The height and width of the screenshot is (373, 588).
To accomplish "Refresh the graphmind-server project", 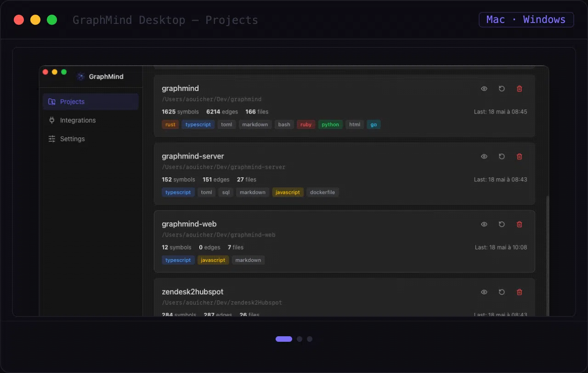I will [x=502, y=157].
